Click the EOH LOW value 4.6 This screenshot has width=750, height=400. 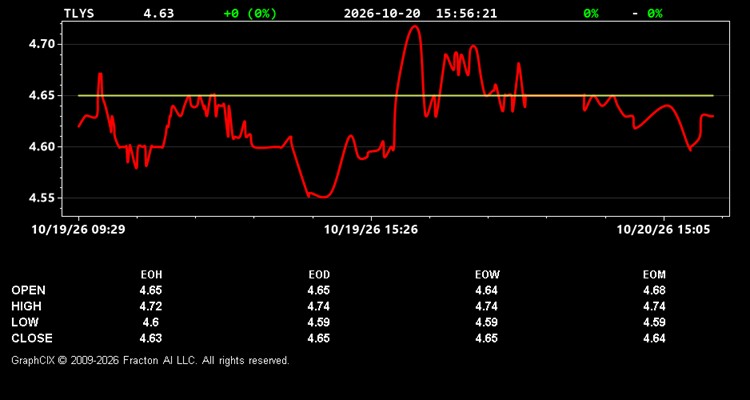pos(151,322)
